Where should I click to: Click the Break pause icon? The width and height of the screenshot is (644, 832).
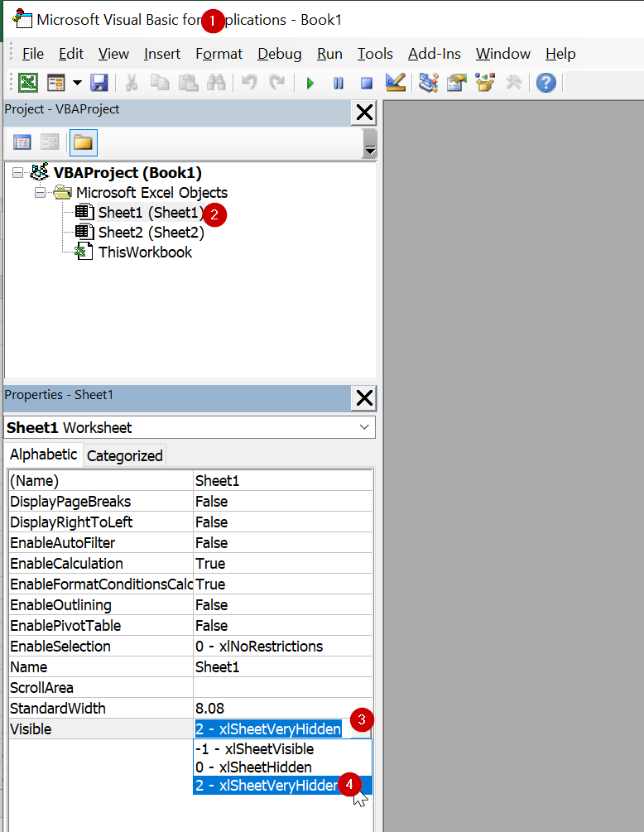[339, 84]
